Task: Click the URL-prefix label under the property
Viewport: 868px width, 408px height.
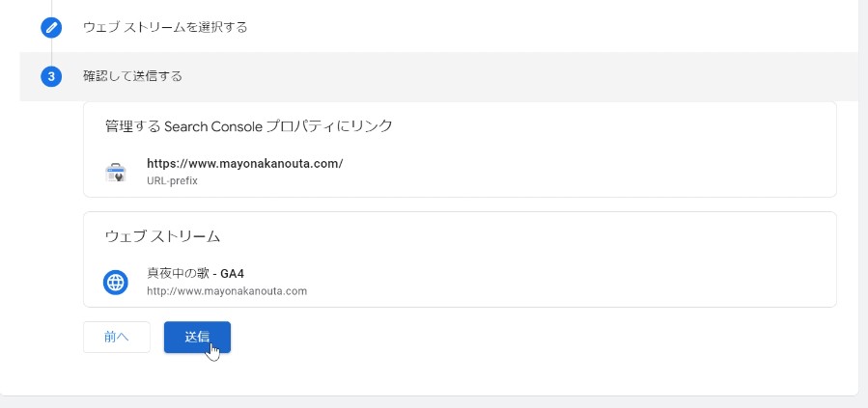Action: pos(172,180)
